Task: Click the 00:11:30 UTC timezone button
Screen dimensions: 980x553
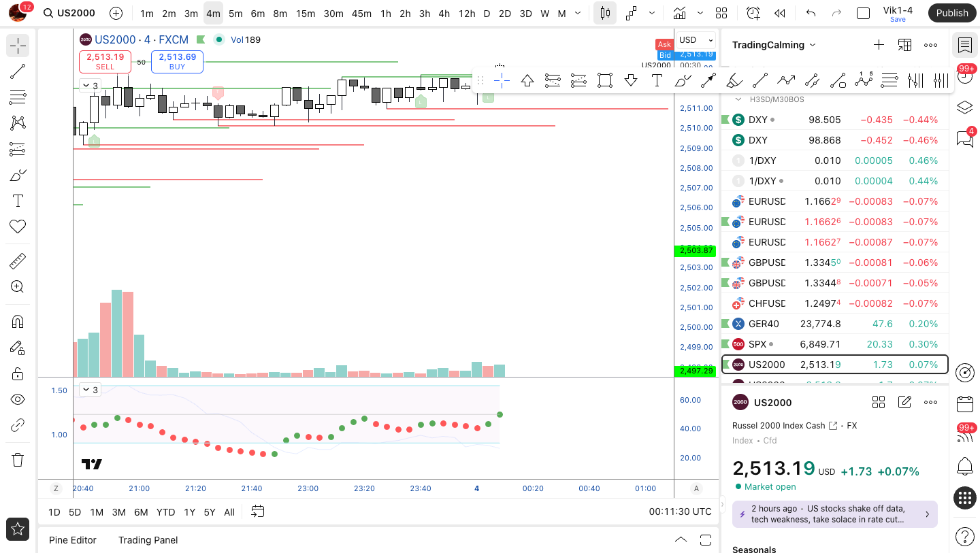Action: [x=681, y=512]
